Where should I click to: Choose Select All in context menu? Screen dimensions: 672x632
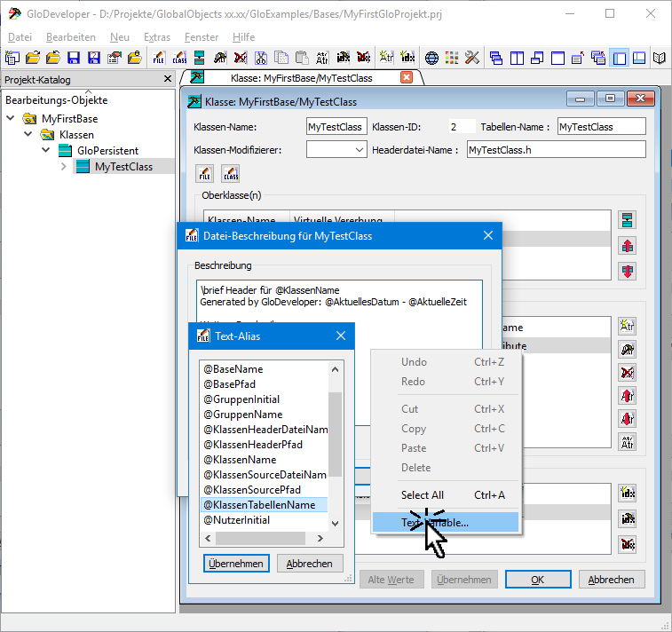click(x=446, y=495)
